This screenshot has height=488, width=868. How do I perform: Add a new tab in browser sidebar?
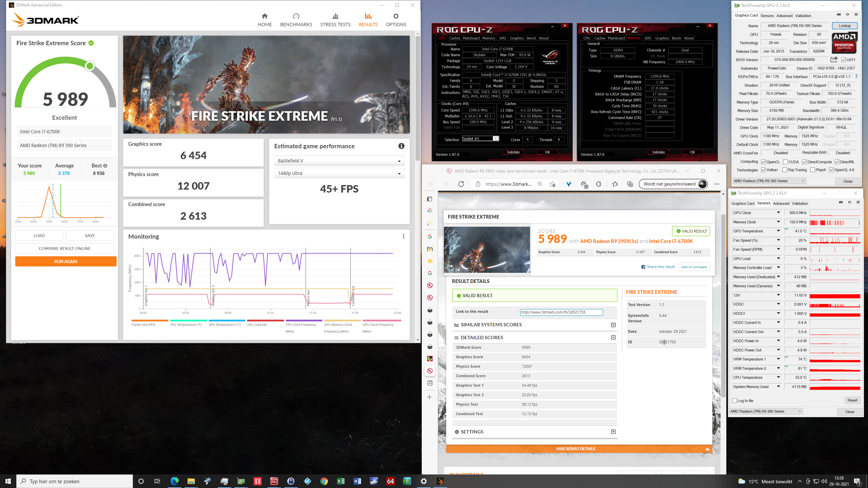430,397
